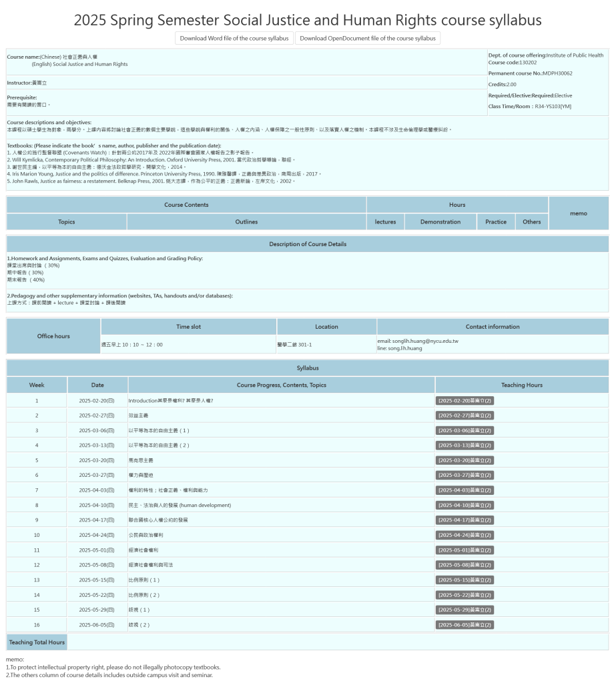The width and height of the screenshot is (616, 683).
Task: Click the Office hours Time slot header
Action: click(188, 327)
